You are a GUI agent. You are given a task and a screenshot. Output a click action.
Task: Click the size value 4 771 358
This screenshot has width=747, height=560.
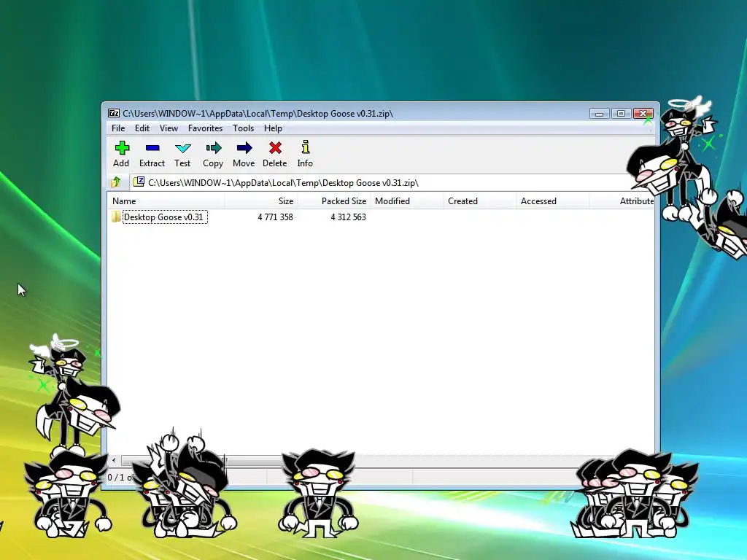tap(275, 217)
